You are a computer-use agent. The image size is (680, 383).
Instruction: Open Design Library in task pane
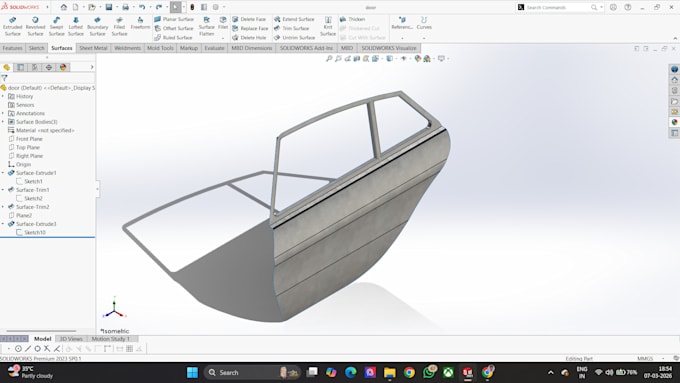(674, 90)
